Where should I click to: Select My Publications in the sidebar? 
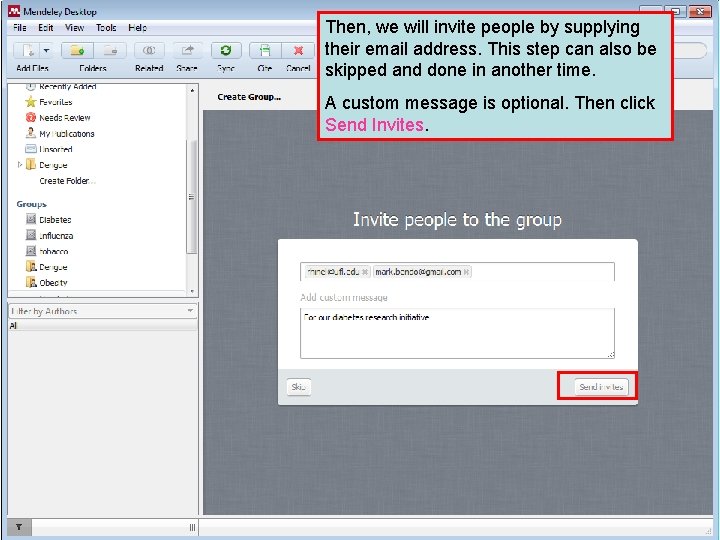(x=67, y=134)
